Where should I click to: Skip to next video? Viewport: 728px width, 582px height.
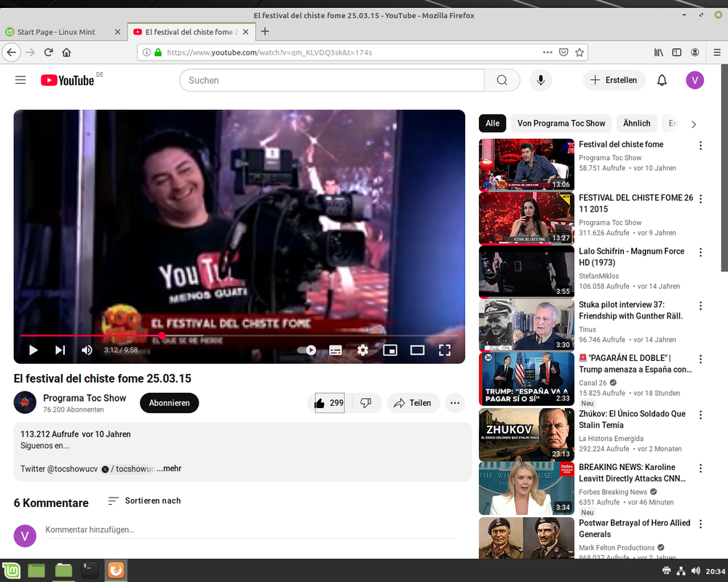tap(60, 350)
